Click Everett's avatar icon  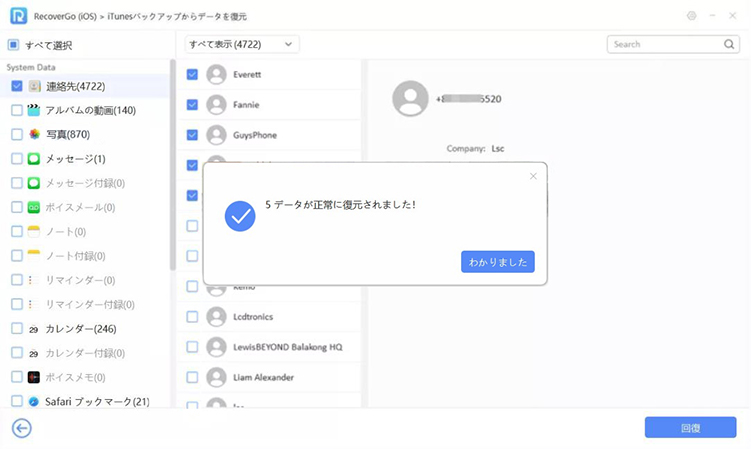(x=216, y=75)
